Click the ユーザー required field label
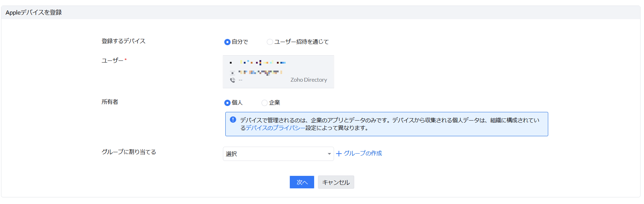 112,60
